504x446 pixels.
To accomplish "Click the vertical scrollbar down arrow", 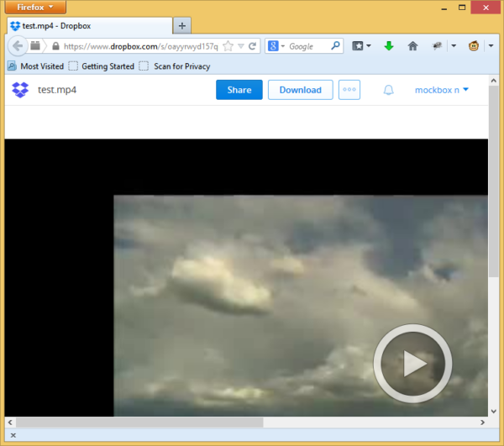I will [x=494, y=412].
